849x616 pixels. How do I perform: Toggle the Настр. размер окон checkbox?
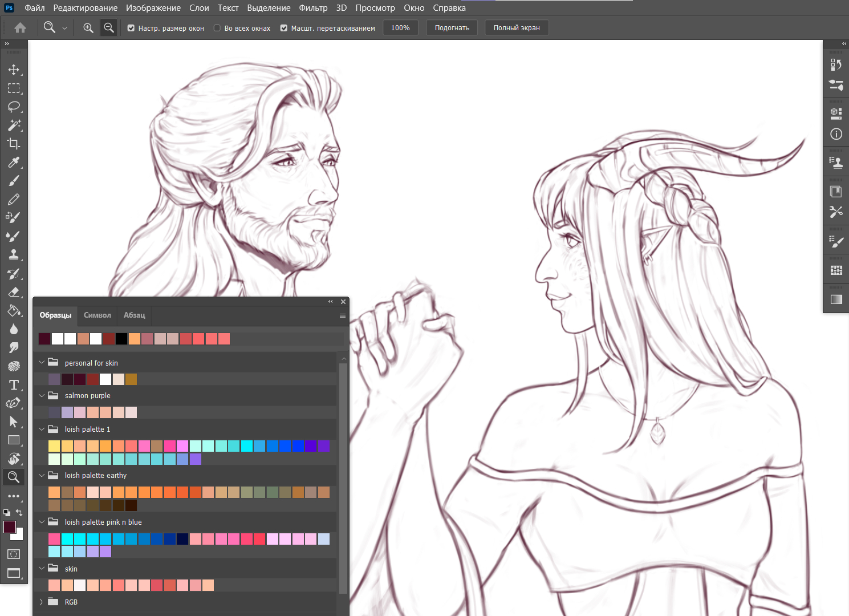tap(131, 28)
